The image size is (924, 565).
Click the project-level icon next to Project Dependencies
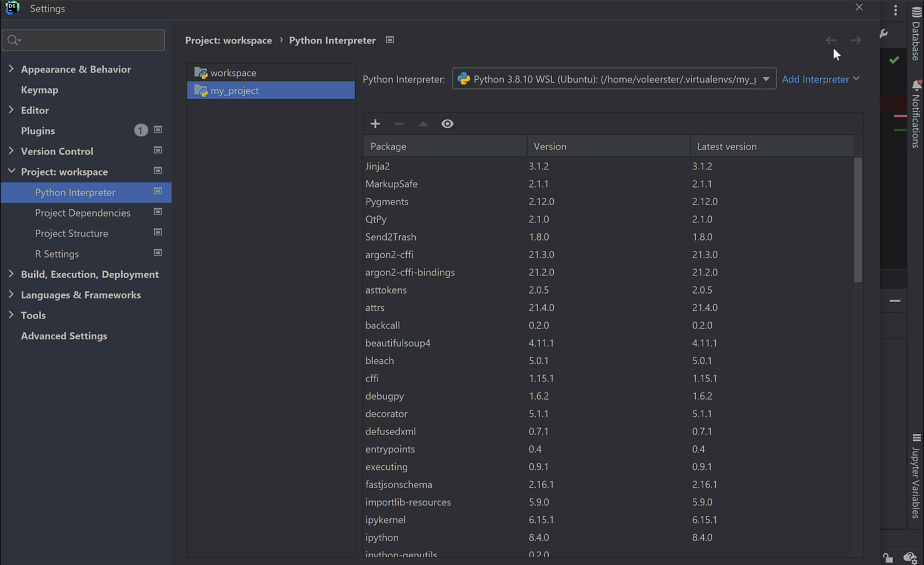(x=158, y=212)
